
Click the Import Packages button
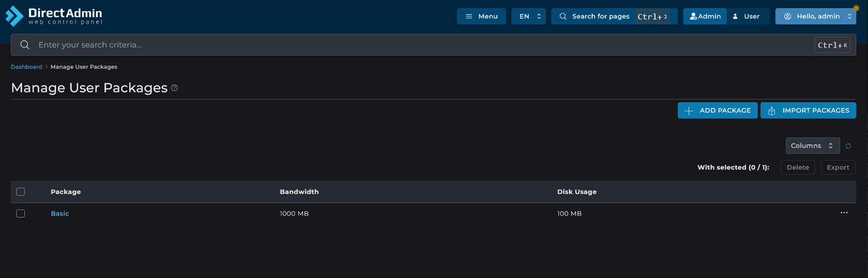(x=808, y=110)
